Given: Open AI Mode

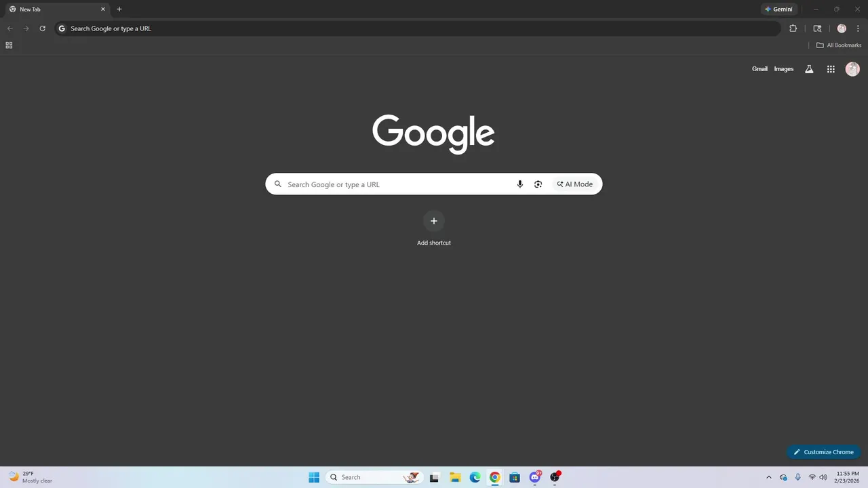Looking at the screenshot, I should point(575,184).
